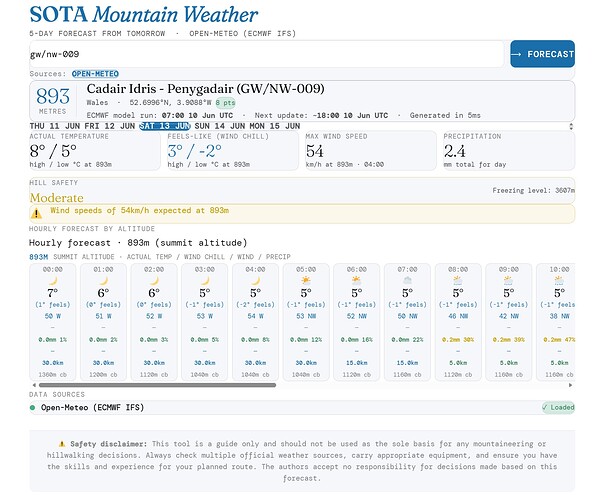
Task: Open the OPEN-METEO source link
Action: 95,74
